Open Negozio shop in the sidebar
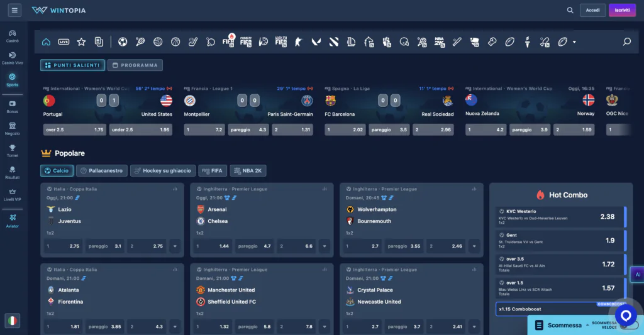The height and width of the screenshot is (335, 644). (13, 129)
